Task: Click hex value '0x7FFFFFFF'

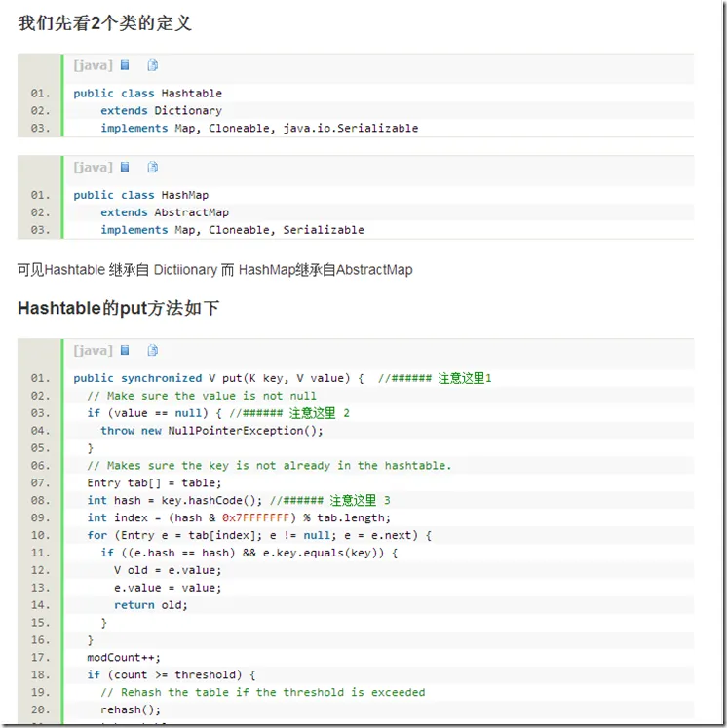Action: 255,518
